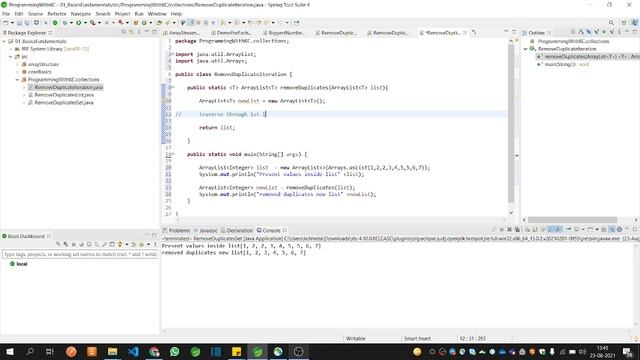Toggle Java perspective button
Viewport: 640px width, 360px height.
(x=635, y=23)
